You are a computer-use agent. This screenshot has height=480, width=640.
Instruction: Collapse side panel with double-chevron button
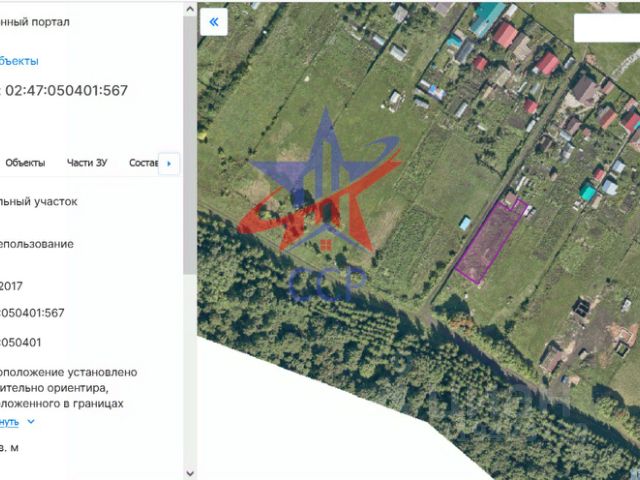[x=213, y=22]
